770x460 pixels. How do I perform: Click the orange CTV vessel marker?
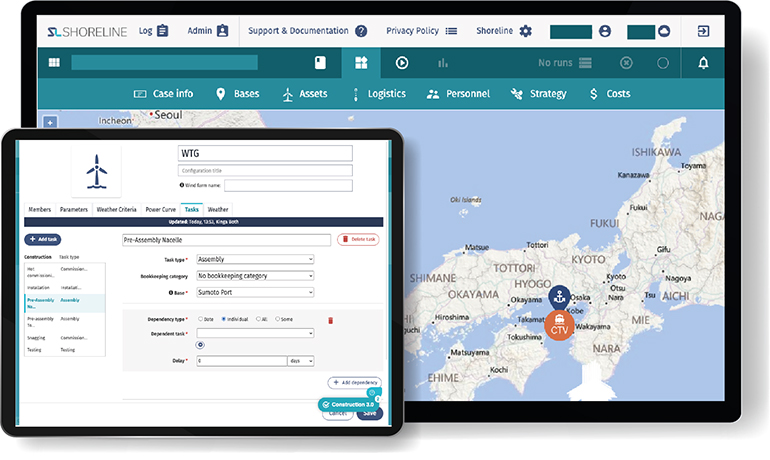click(x=559, y=325)
